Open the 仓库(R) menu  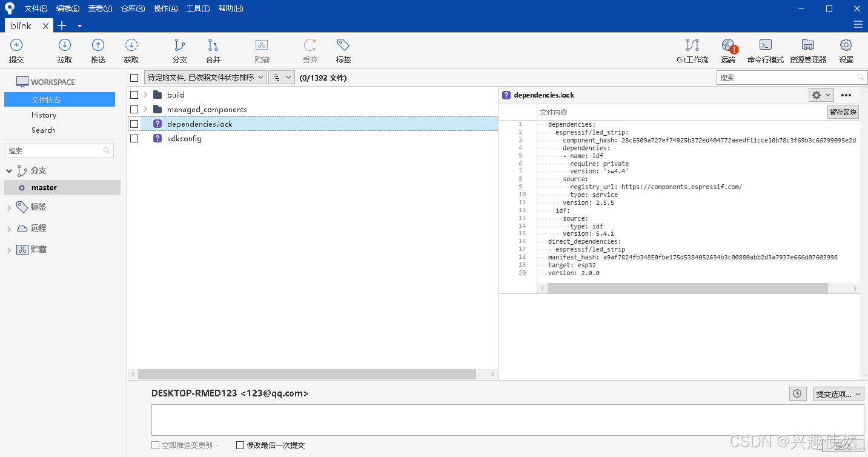pos(133,8)
